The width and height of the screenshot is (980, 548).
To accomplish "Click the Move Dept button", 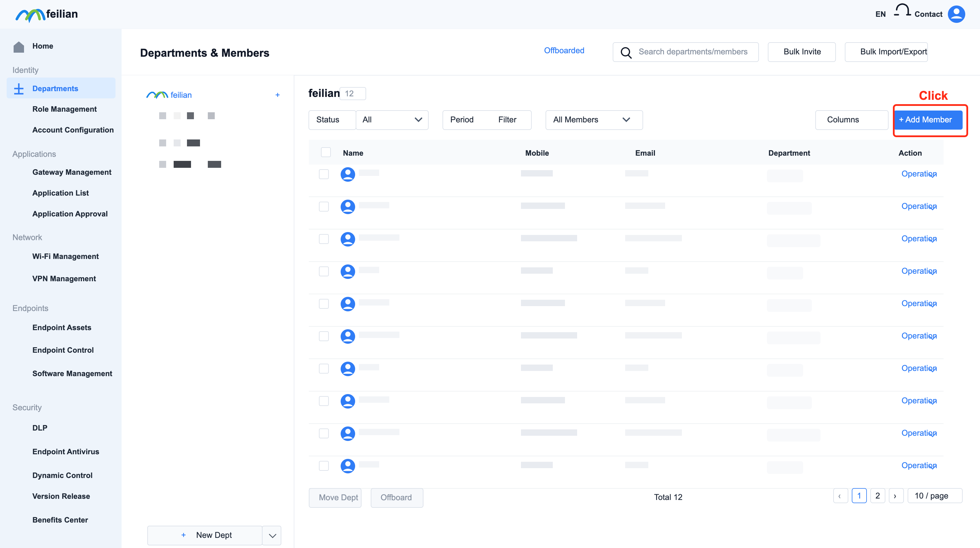I will (335, 498).
